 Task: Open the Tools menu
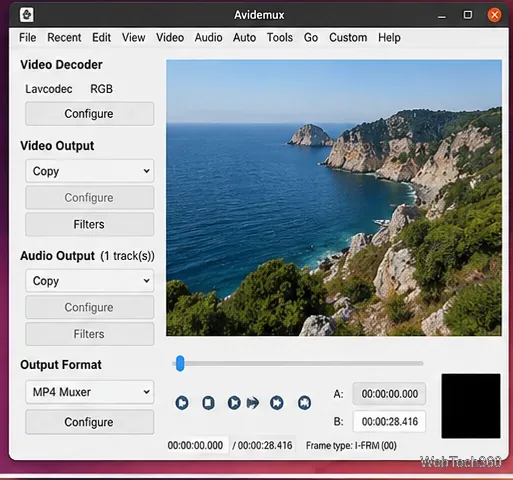pyautogui.click(x=280, y=37)
